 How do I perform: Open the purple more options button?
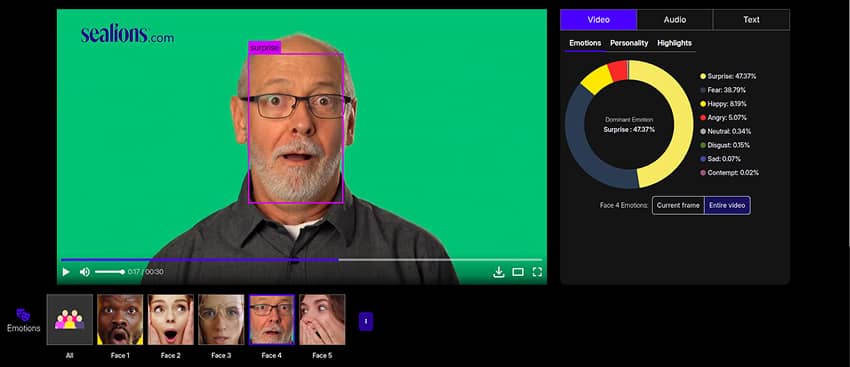[366, 321]
